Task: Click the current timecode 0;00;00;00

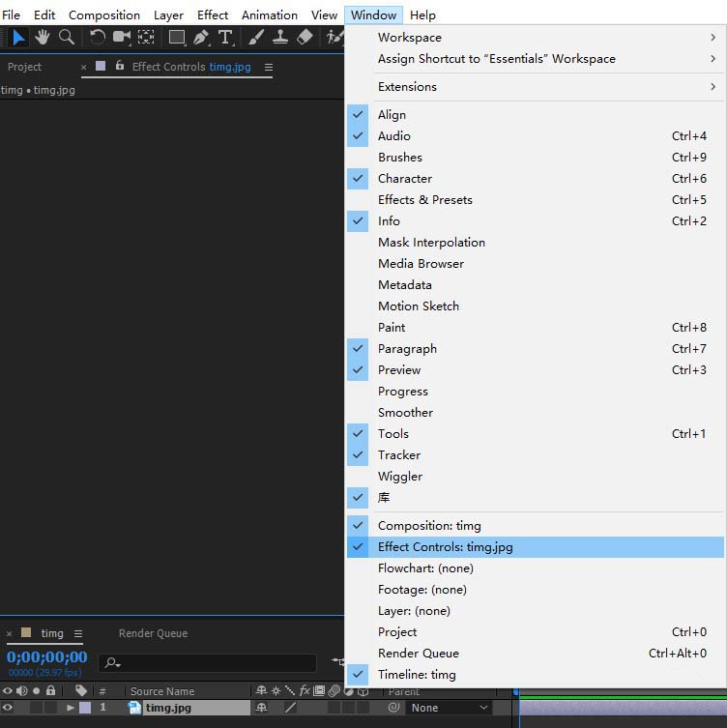Action: point(47,657)
